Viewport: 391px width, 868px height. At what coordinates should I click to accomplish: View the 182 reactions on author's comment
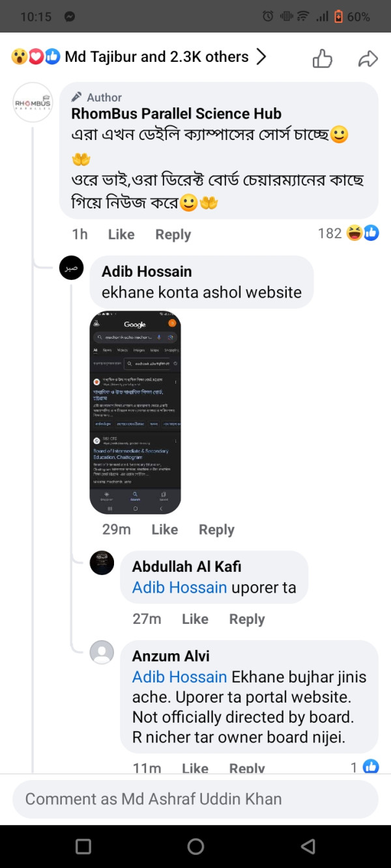[x=348, y=233]
